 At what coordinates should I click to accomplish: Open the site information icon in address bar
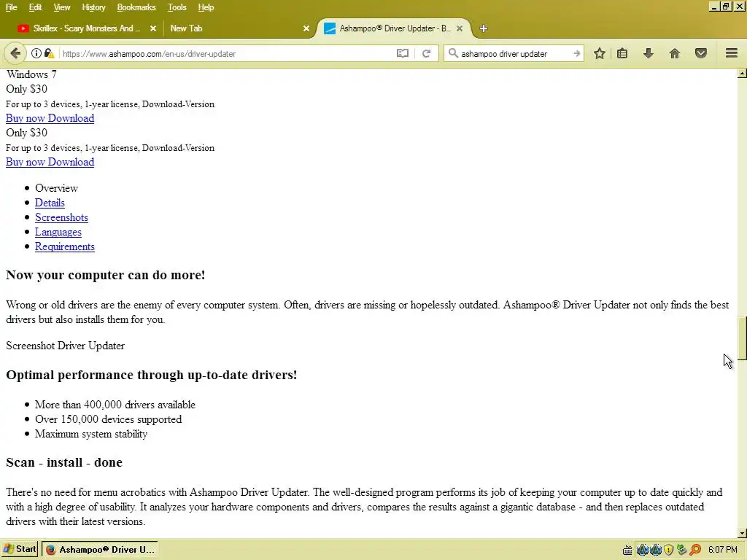point(36,53)
